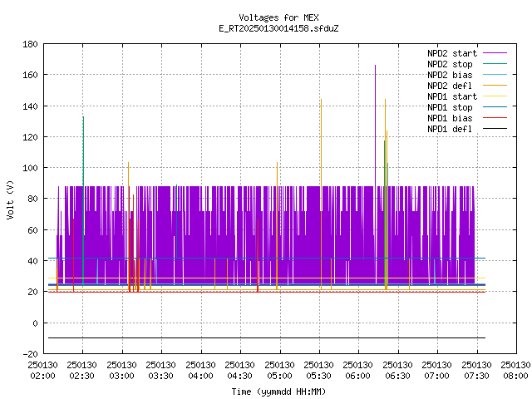Click the x-axis tick label 250130 05:00
The width and height of the screenshot is (532, 399).
[279, 371]
